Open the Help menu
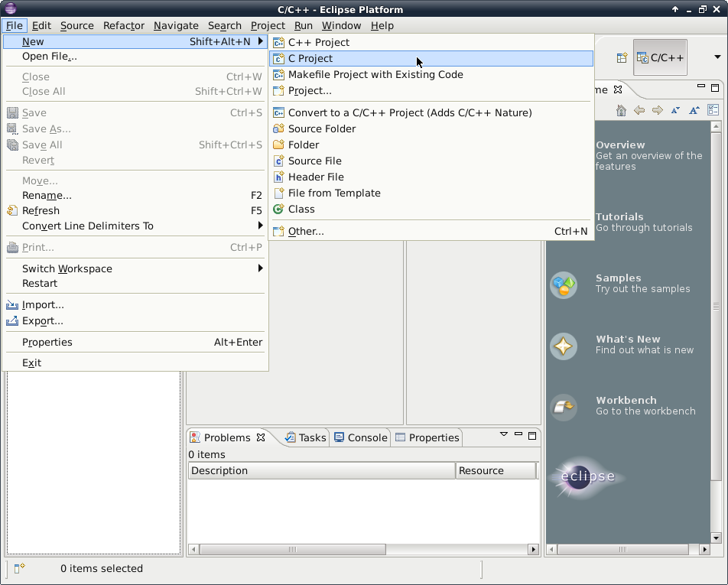The height and width of the screenshot is (585, 728). 382,25
